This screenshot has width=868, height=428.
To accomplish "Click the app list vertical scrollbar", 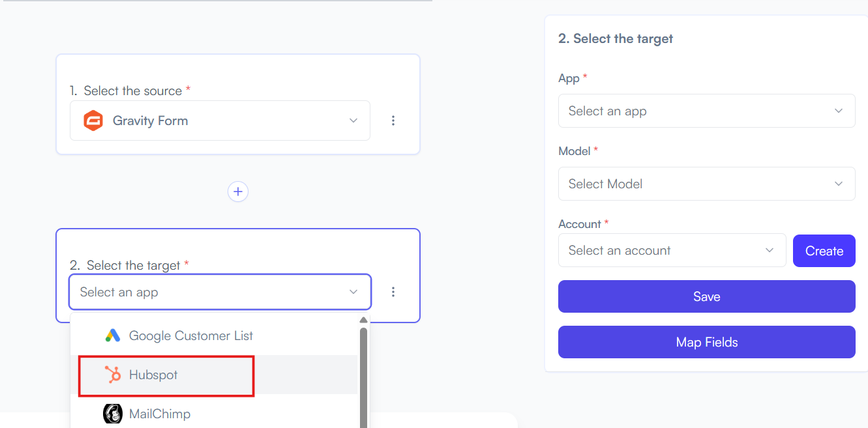I will [x=363, y=377].
